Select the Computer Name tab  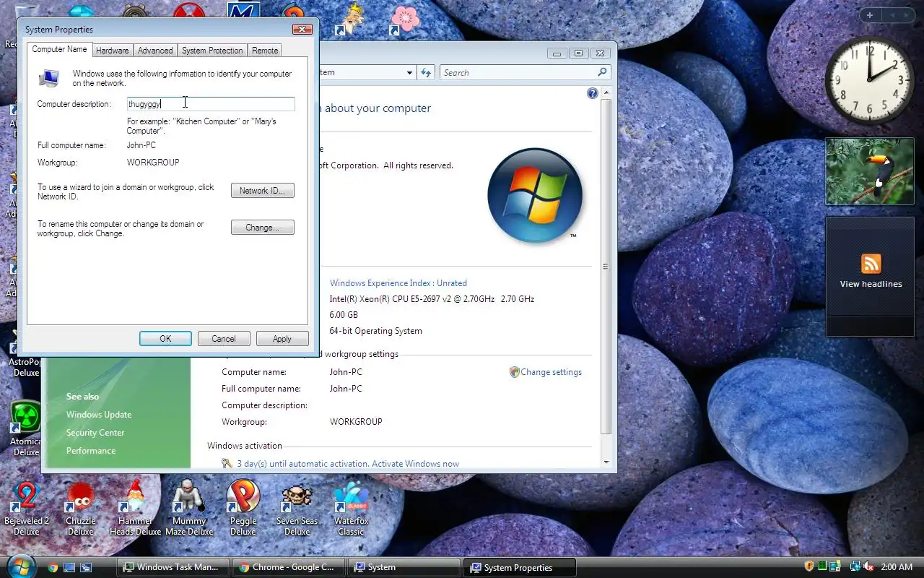(59, 49)
